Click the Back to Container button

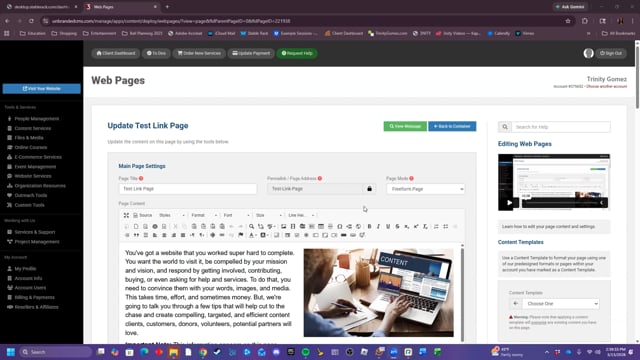click(452, 126)
